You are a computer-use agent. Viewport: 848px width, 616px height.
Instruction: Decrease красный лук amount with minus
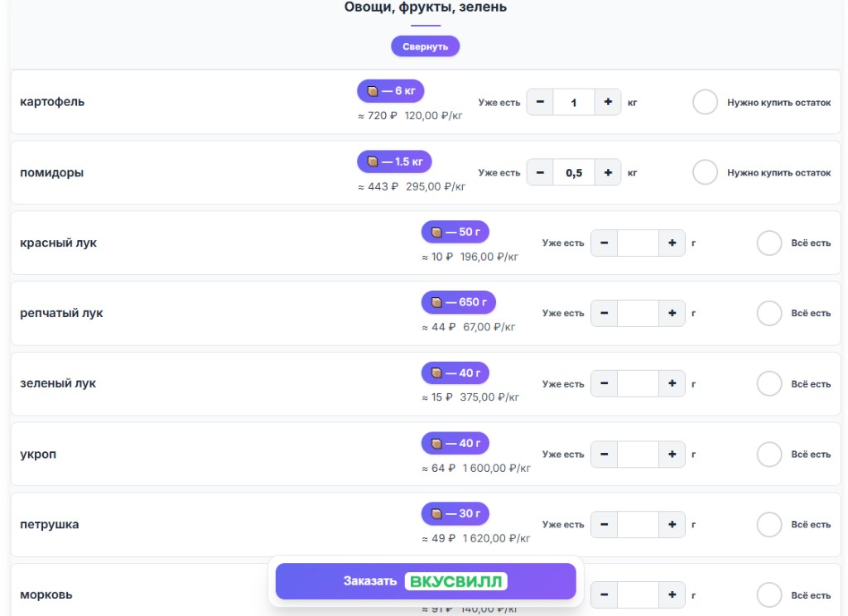[604, 243]
